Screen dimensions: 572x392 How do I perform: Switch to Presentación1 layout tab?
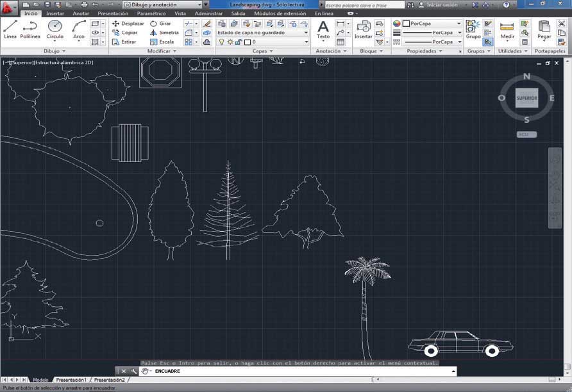(71, 380)
